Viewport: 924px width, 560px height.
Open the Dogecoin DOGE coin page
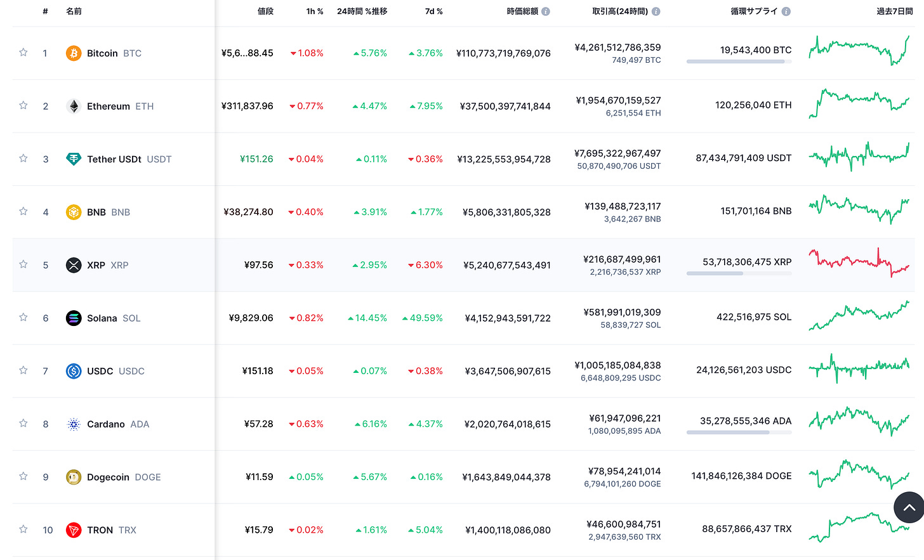coord(124,477)
